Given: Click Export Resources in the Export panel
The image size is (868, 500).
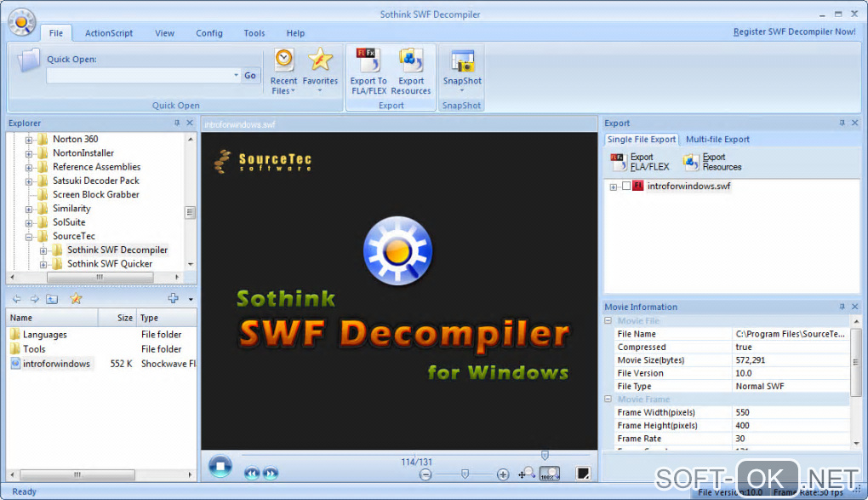Looking at the screenshot, I should coord(712,162).
